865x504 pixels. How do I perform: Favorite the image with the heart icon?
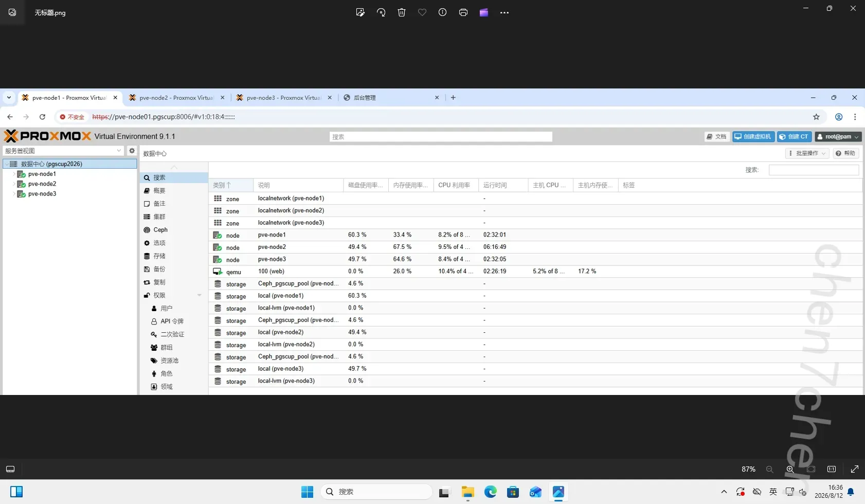pos(422,12)
